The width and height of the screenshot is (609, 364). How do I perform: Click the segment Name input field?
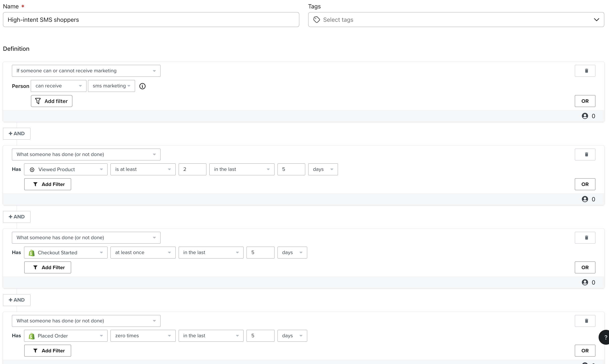(151, 20)
